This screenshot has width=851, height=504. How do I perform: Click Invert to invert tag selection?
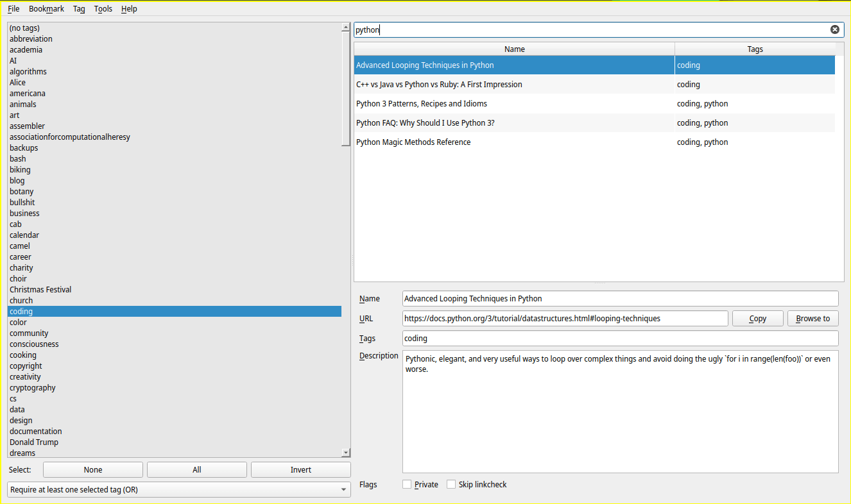pyautogui.click(x=300, y=470)
